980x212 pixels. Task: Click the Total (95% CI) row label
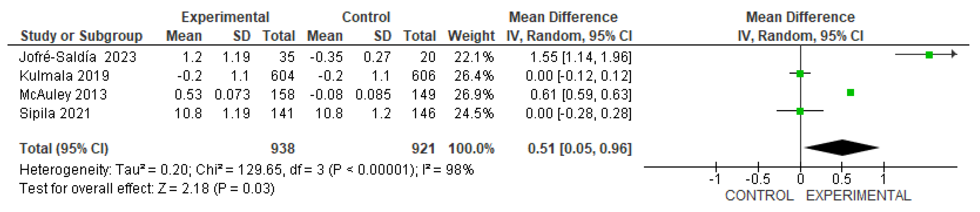pos(64,149)
